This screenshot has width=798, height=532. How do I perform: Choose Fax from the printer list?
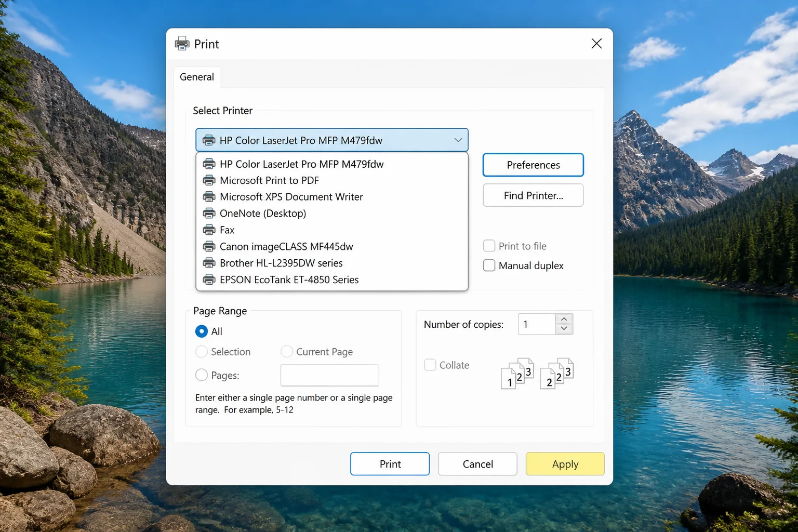(332, 230)
